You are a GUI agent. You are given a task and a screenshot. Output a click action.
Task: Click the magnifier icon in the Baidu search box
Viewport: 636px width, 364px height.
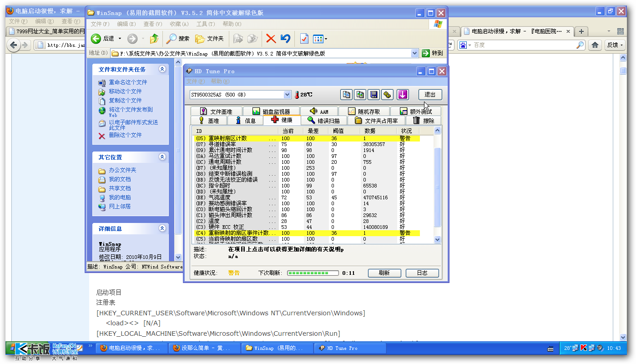580,45
